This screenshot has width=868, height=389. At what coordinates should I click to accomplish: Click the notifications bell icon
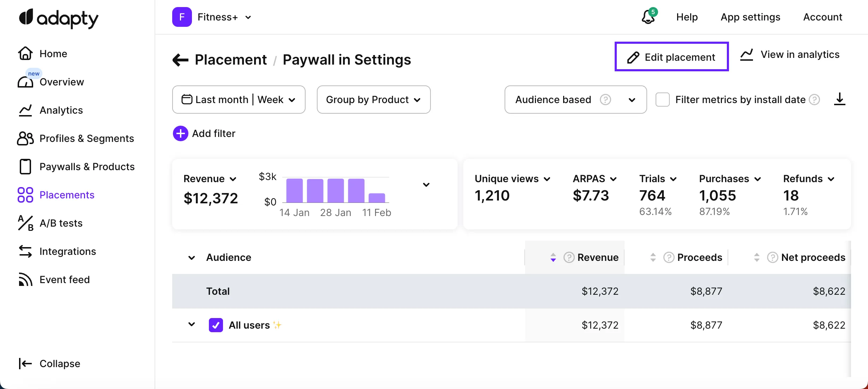[648, 17]
